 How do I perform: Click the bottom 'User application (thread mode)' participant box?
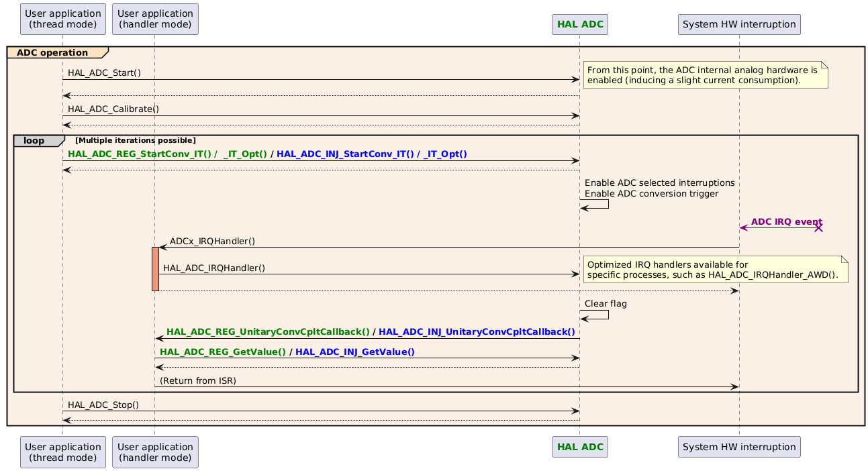tap(63, 451)
